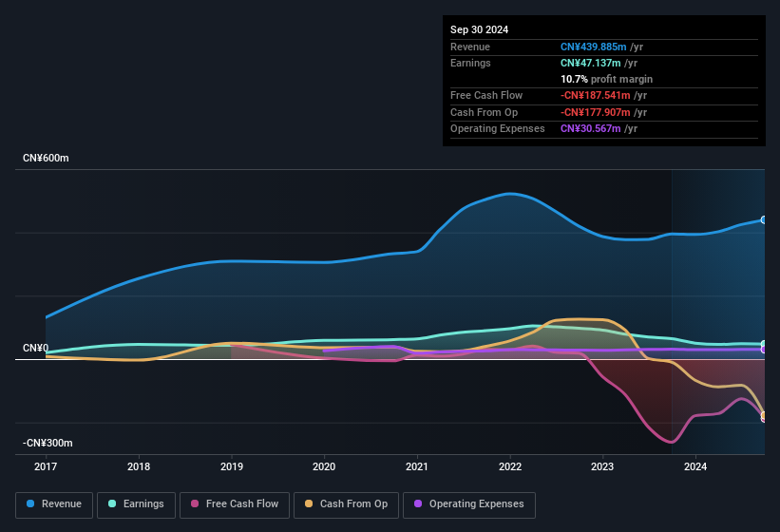Toggle the Operating Expenses legend button
780x532 pixels.
tap(469, 504)
